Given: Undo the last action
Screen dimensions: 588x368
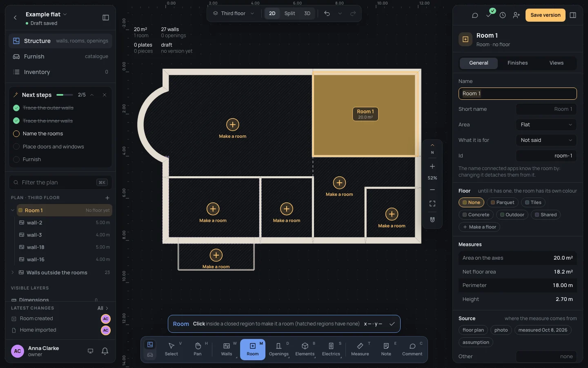Looking at the screenshot, I should pyautogui.click(x=327, y=13).
